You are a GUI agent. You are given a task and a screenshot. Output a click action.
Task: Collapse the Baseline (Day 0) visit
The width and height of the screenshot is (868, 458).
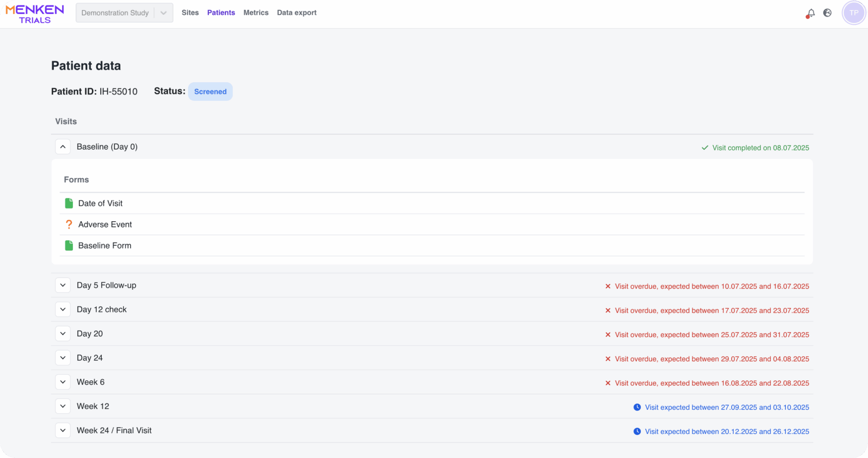tap(63, 147)
